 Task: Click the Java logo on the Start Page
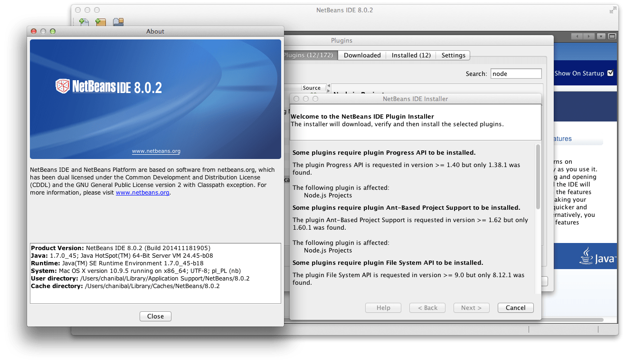(597, 256)
